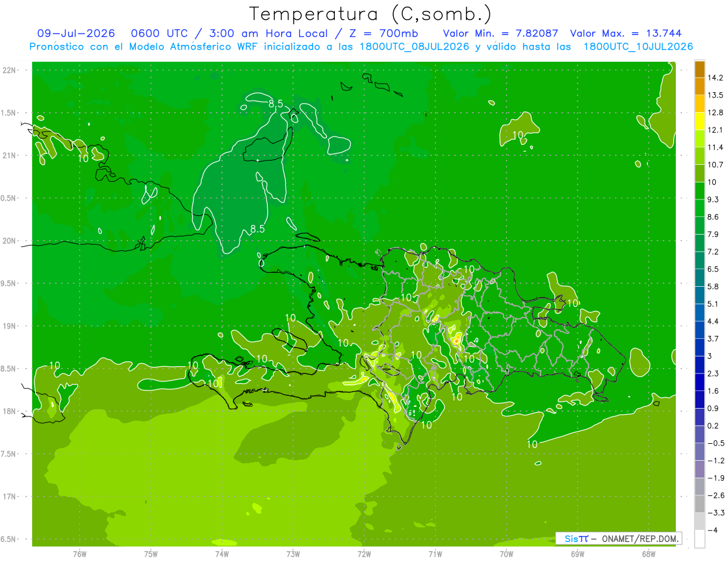Image resolution: width=728 pixels, height=562 pixels.
Task: Click the 'ONAMET/REP.DOM.' credit label
Action: pos(639,538)
